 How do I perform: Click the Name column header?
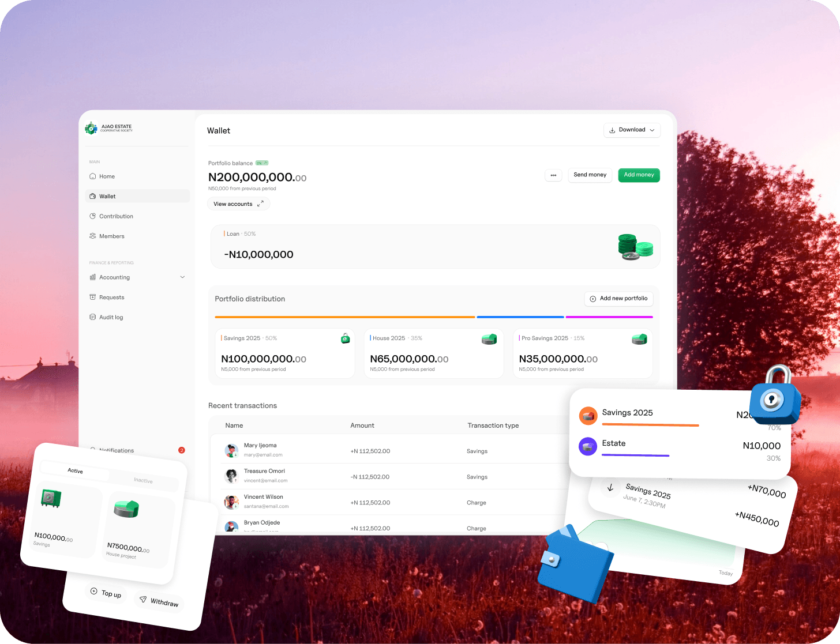point(234,425)
